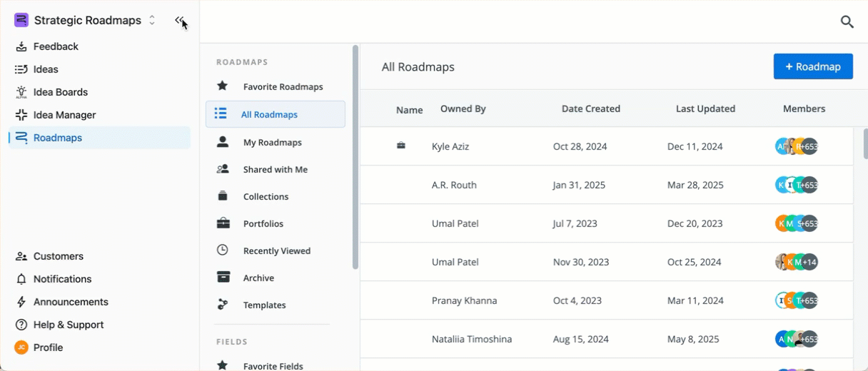Open the Notifications bell

[x=21, y=279]
